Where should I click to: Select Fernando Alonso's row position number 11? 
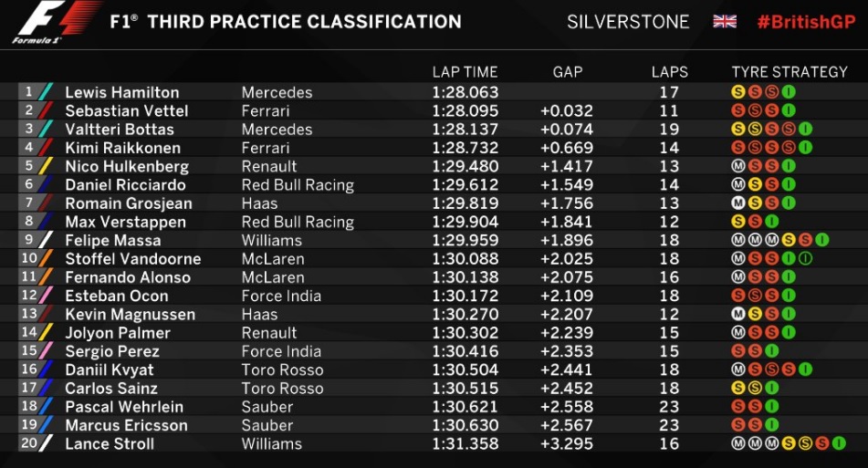point(29,276)
